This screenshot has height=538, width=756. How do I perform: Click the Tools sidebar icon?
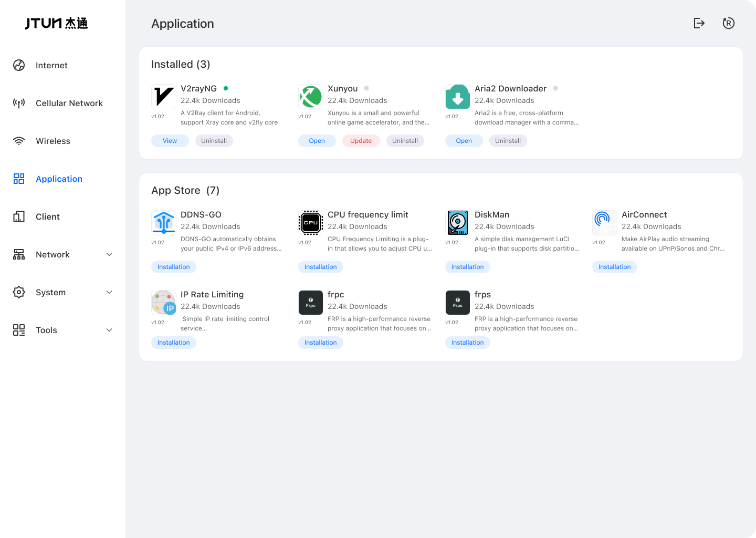(19, 330)
